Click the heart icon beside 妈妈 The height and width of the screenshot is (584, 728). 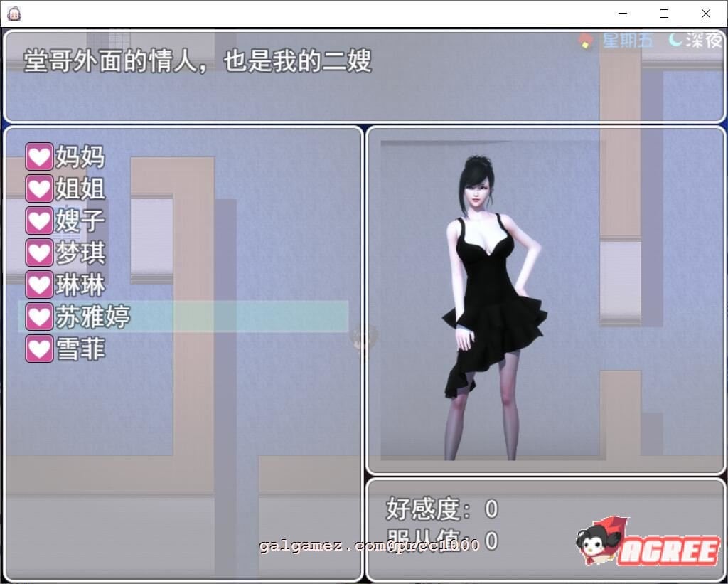pos(38,156)
